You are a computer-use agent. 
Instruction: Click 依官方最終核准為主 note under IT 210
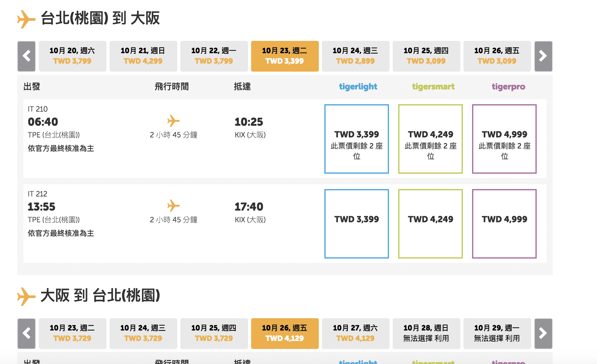[61, 148]
